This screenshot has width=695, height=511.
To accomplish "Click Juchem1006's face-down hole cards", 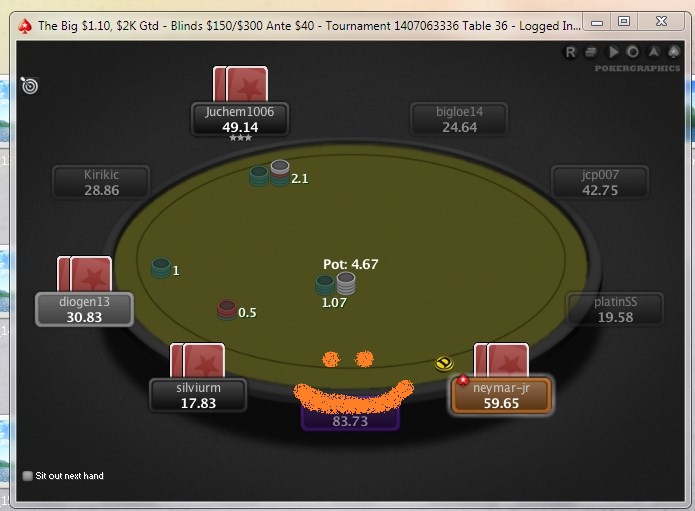I will (240, 84).
